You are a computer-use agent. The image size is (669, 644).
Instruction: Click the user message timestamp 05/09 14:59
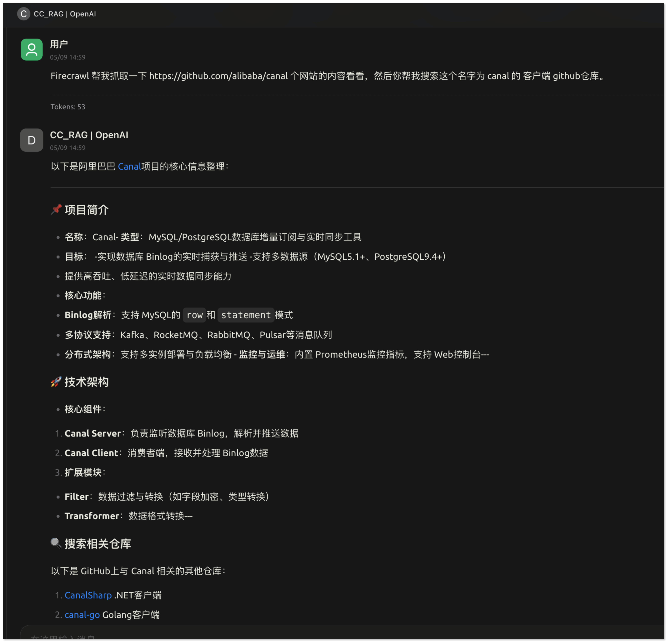(68, 57)
